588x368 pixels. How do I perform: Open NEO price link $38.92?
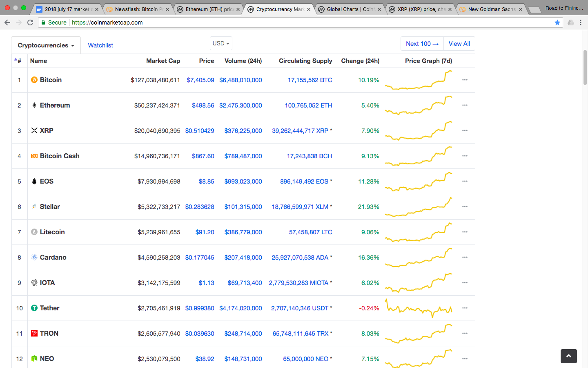(205, 359)
